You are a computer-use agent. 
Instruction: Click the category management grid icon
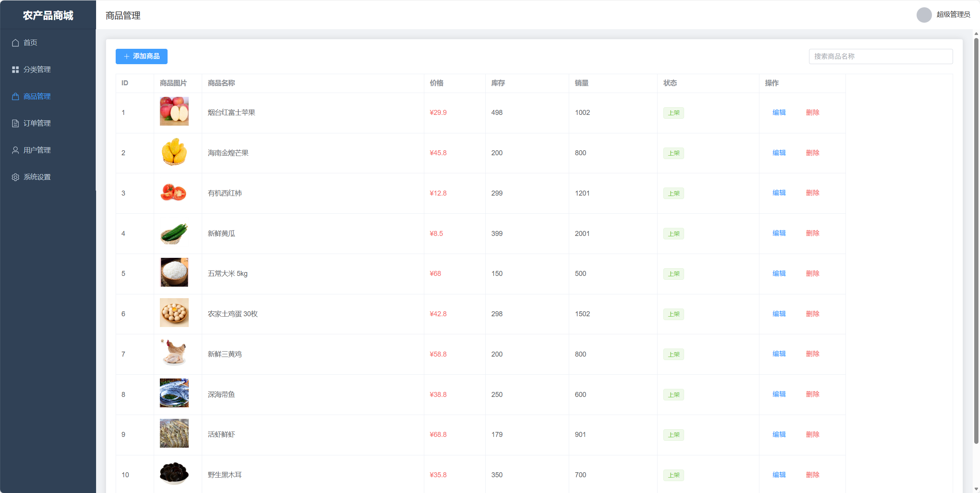click(x=15, y=70)
